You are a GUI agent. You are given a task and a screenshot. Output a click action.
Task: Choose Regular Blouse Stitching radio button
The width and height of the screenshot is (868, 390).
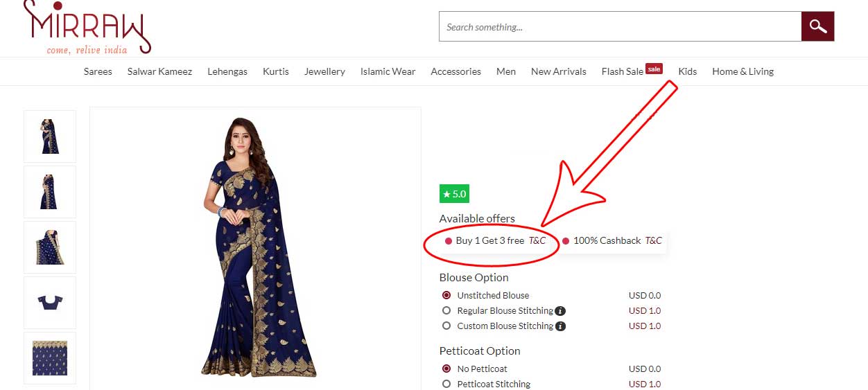(446, 310)
